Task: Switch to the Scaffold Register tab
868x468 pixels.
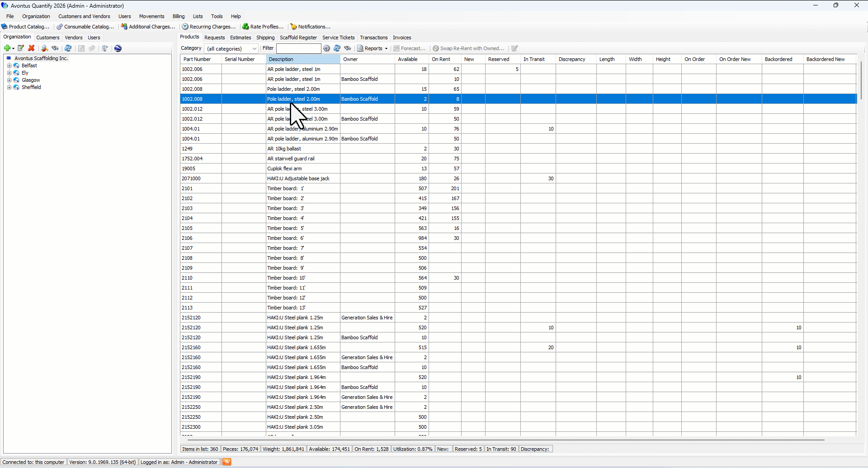Action: [298, 37]
